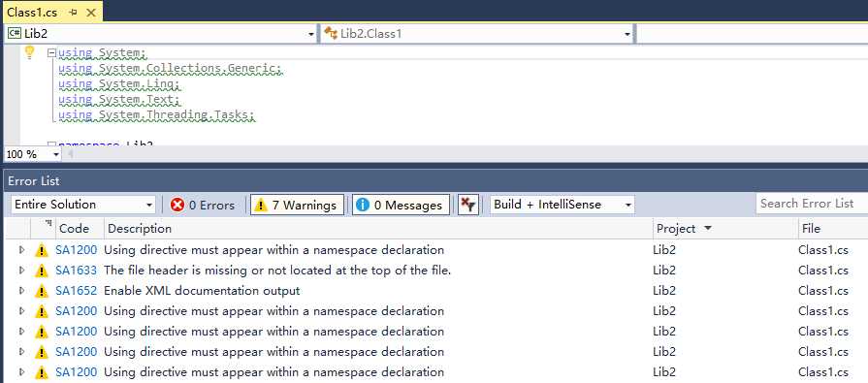Click the clear filters icon
The width and height of the screenshot is (868, 383).
(468, 205)
